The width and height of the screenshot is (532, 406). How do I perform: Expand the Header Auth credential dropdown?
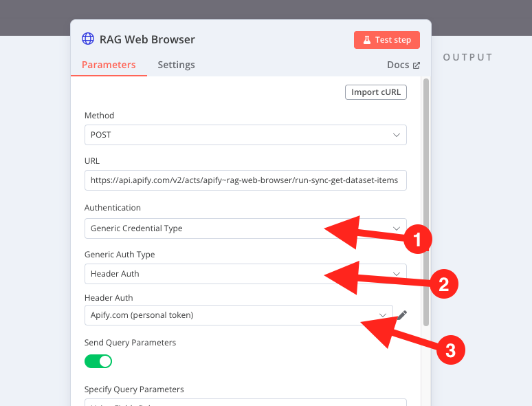click(x=238, y=315)
